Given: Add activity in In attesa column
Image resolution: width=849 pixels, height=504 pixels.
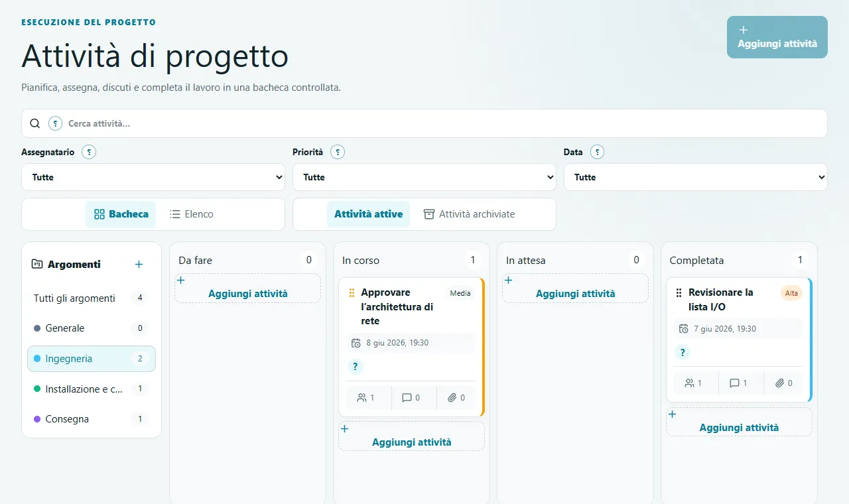Looking at the screenshot, I should point(576,288).
